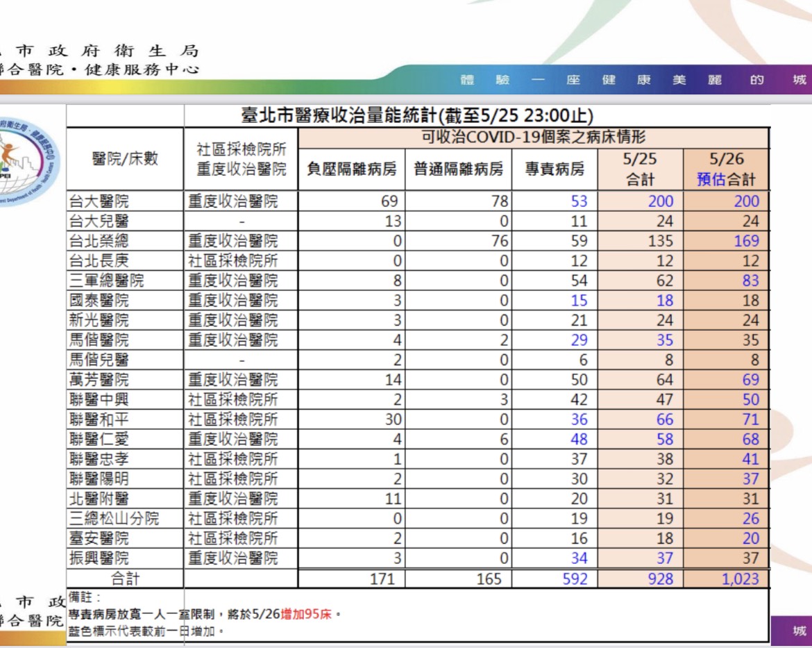This screenshot has width=812, height=648.
Task: Select the 三總松山分院 row name
Action: (x=114, y=518)
